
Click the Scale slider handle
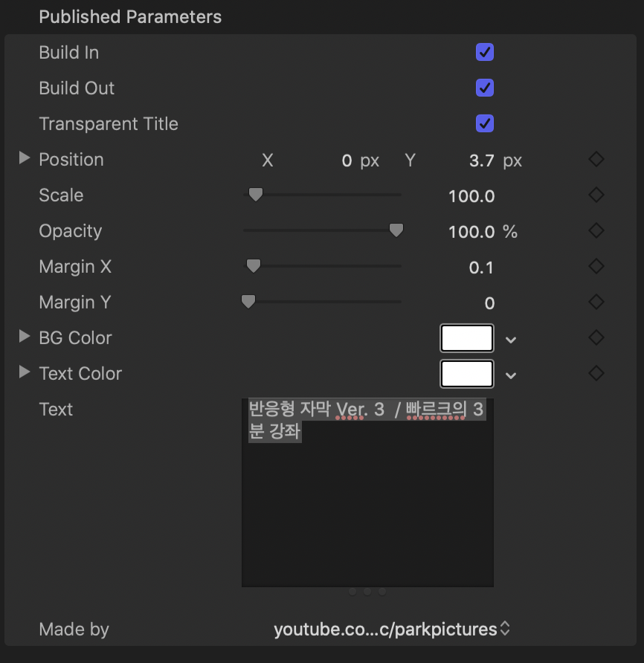(256, 195)
